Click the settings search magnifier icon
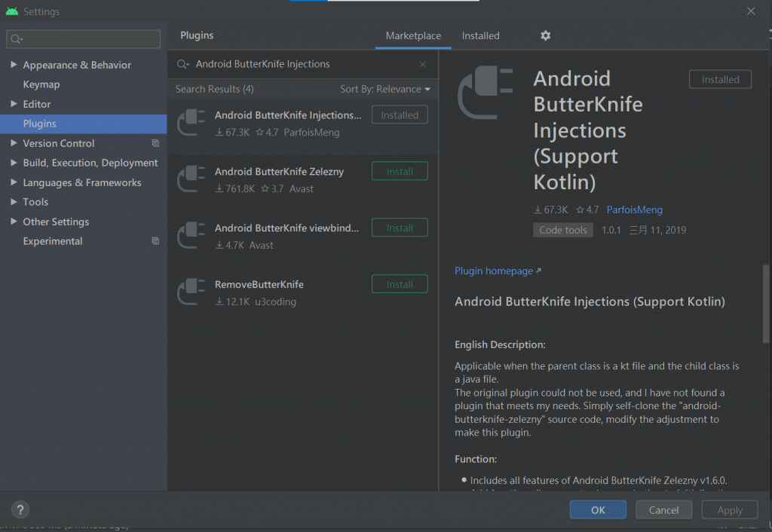 pyautogui.click(x=17, y=39)
